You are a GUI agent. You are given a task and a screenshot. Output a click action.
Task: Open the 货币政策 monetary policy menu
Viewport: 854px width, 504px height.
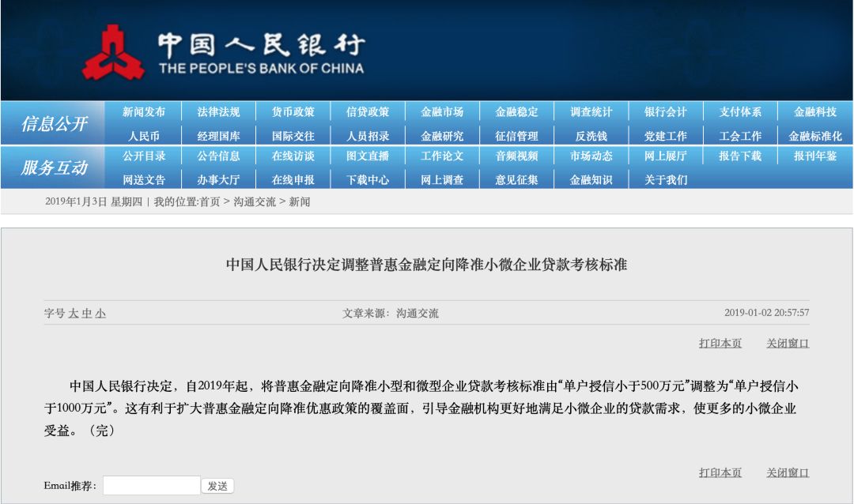[x=294, y=111]
